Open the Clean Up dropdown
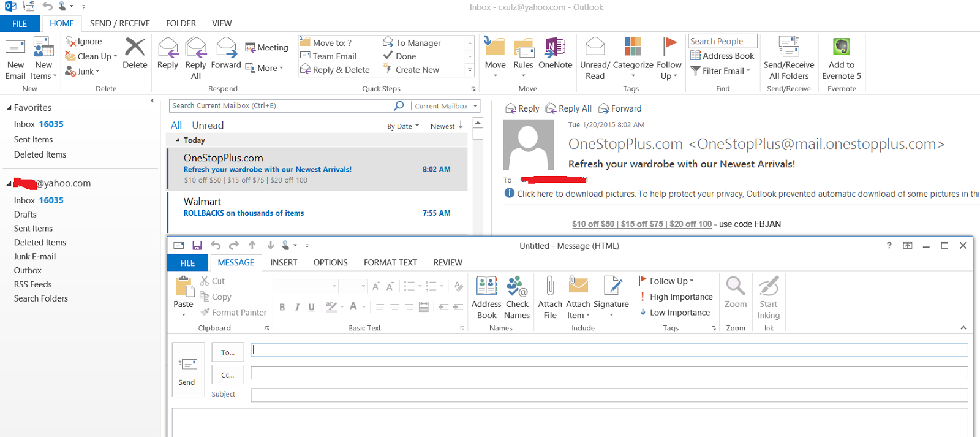Viewport: 980px width, 437px height. tap(91, 56)
